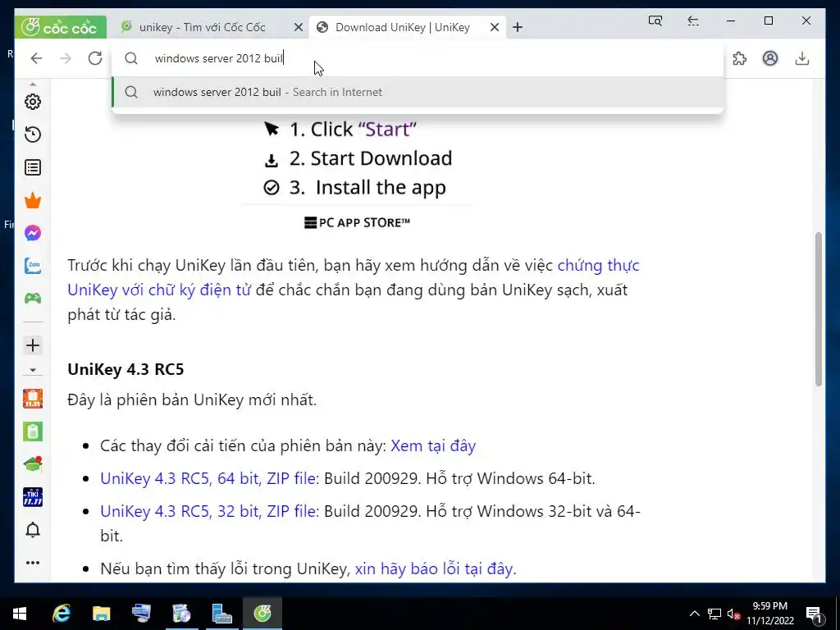Switch to 'unikey - Tìm với Cốc Cốc' tab
840x630 pixels.
202,27
